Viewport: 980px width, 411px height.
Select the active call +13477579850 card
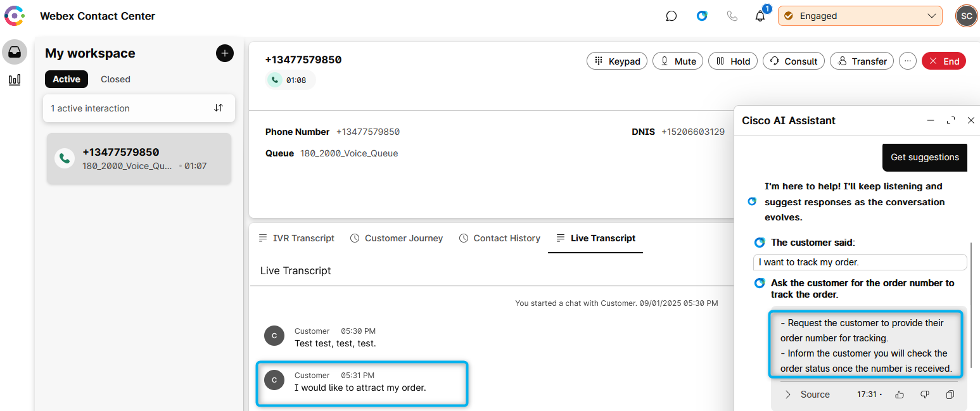coord(139,158)
